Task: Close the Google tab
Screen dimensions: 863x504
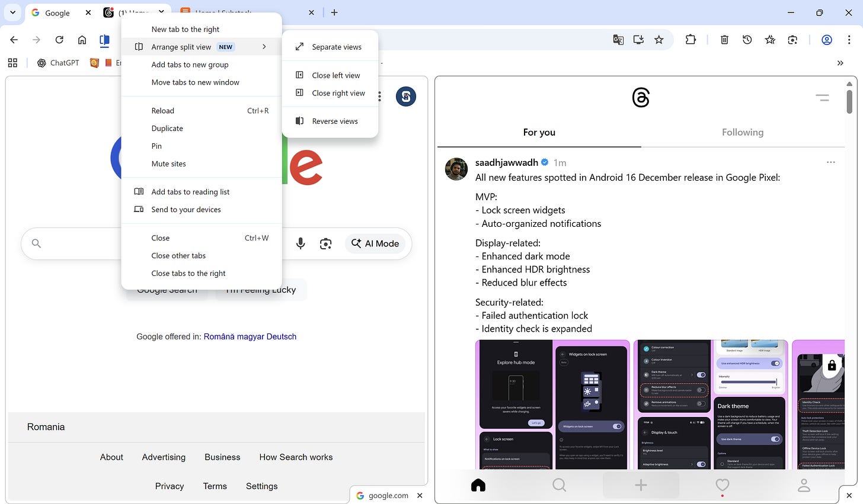Action: click(x=88, y=12)
